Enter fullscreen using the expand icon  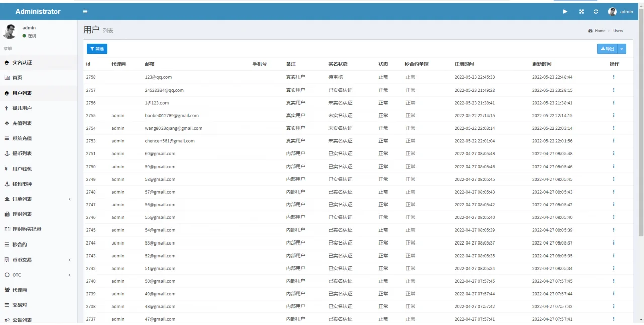tap(581, 12)
